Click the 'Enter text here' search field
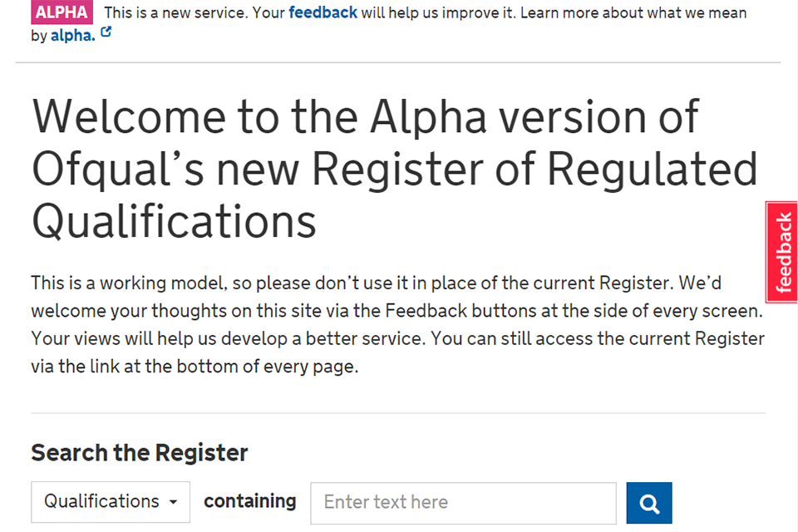798x532 pixels. point(462,502)
